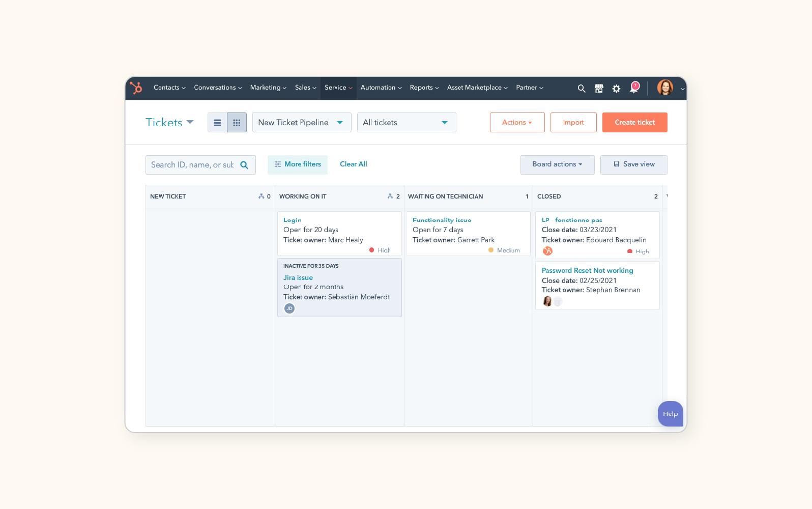Click the More filters button
This screenshot has width=812, height=509.
point(298,164)
